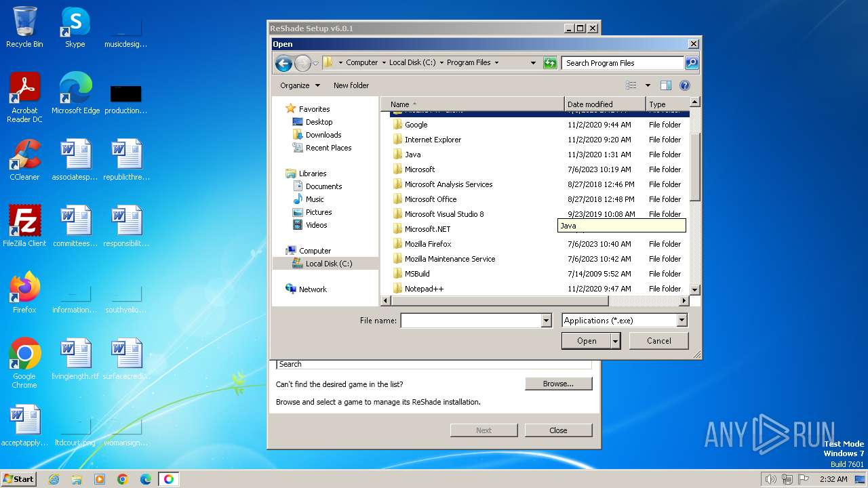Select Videos library
This screenshot has height=488, width=868.
[x=316, y=225]
